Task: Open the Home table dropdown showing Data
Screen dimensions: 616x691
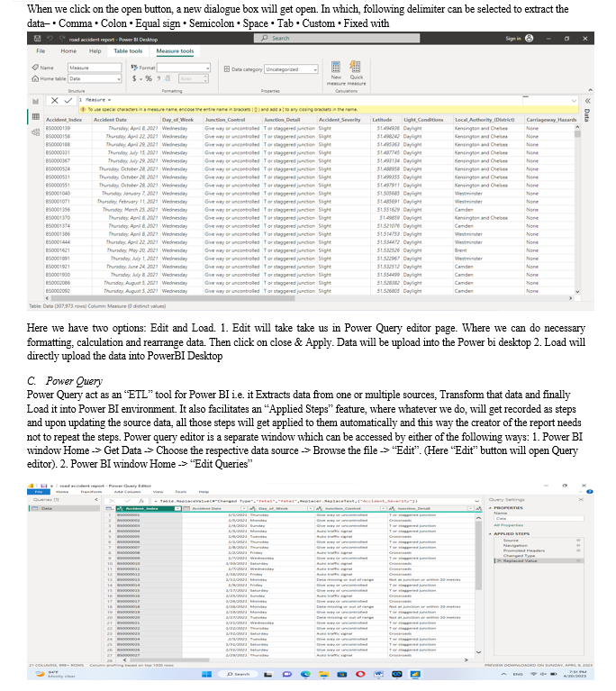Action: click(x=95, y=79)
